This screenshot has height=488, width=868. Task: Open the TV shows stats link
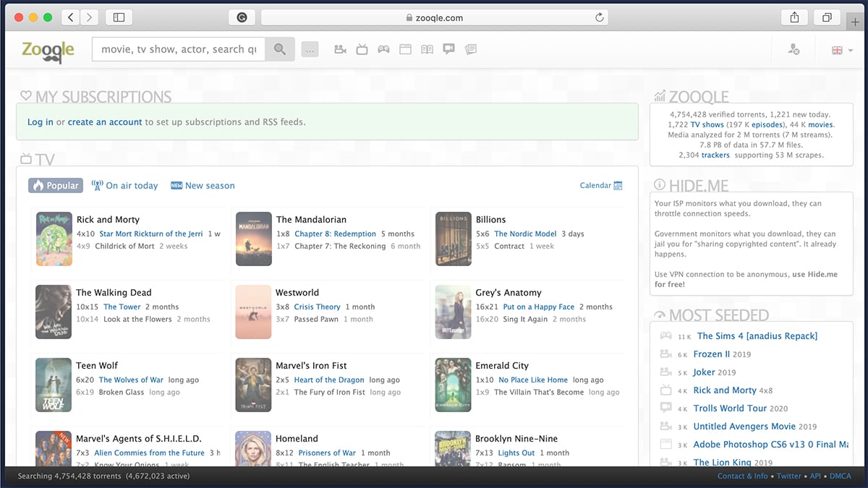coord(707,125)
